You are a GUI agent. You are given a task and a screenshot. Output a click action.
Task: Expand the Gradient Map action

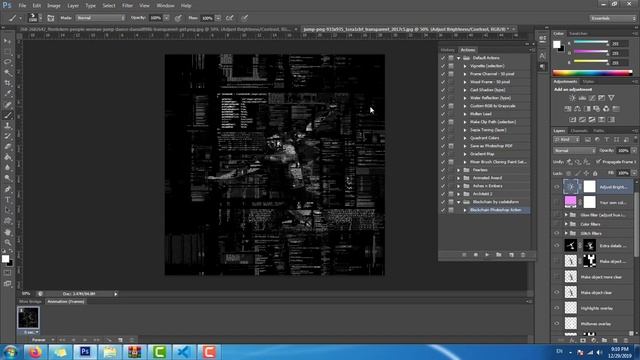tap(465, 154)
